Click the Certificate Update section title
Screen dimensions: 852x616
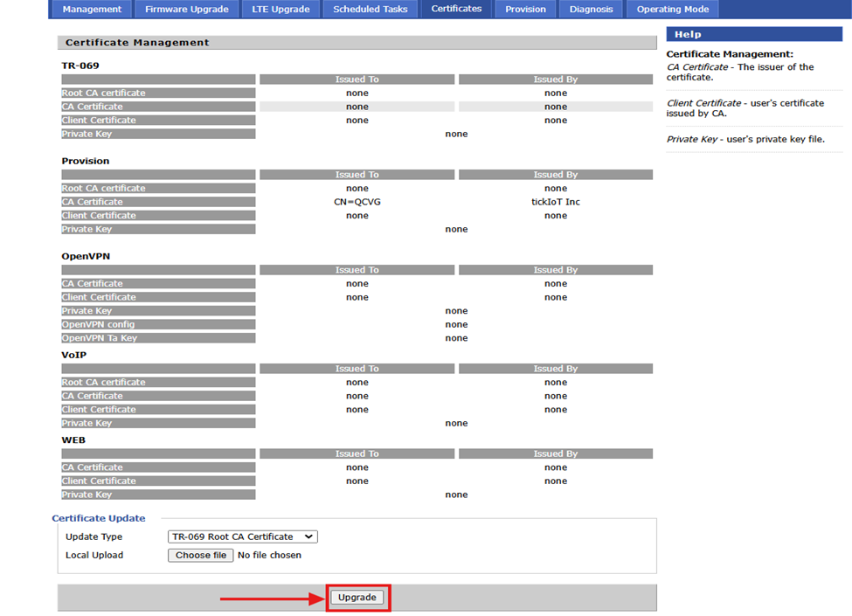click(x=99, y=518)
